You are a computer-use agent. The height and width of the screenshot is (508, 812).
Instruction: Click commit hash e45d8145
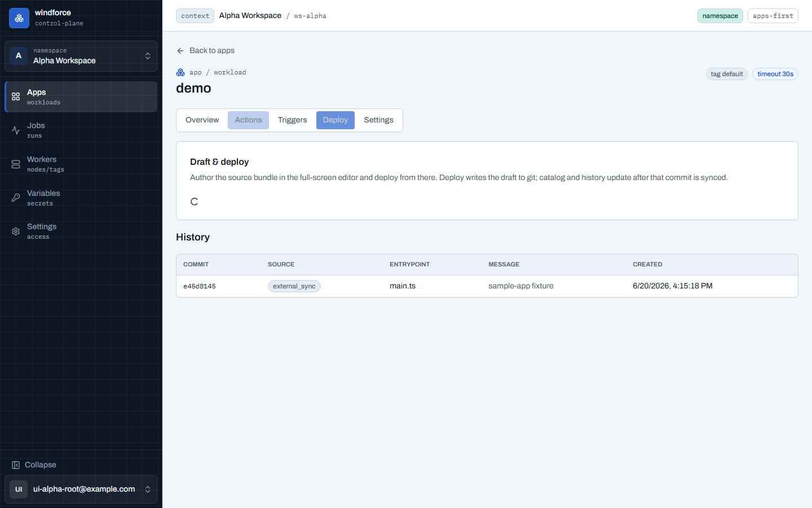point(200,286)
